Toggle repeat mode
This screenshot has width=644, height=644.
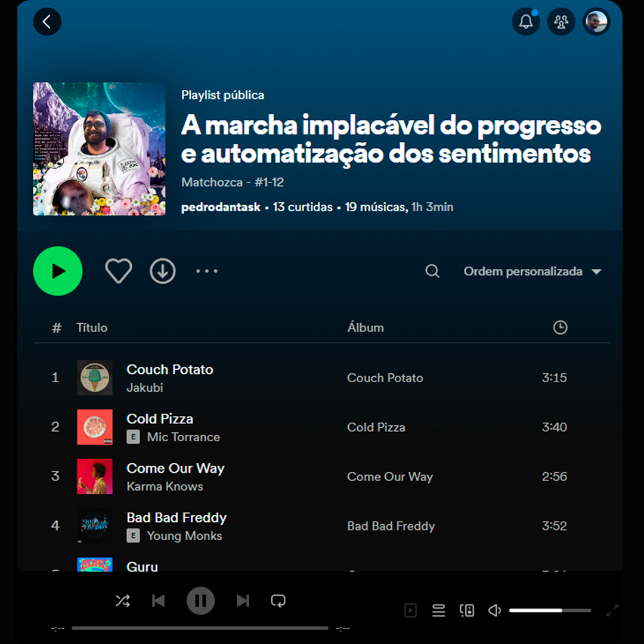click(278, 601)
